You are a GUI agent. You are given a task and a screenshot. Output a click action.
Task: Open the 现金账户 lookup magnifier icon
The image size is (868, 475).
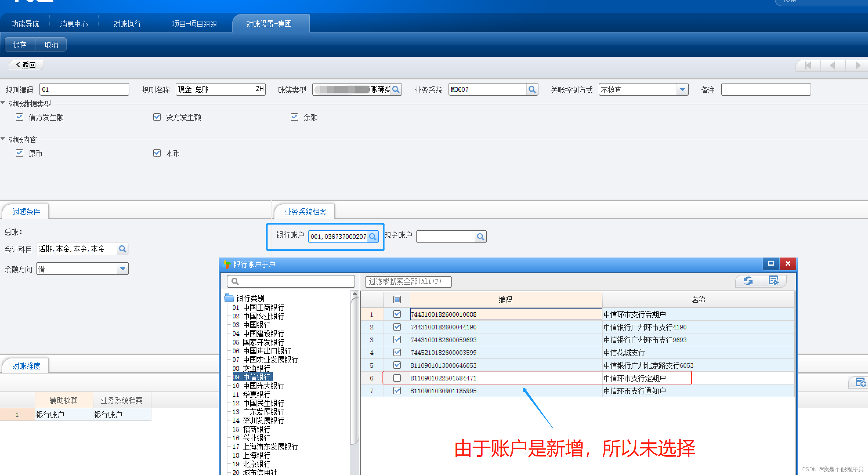tap(480, 237)
